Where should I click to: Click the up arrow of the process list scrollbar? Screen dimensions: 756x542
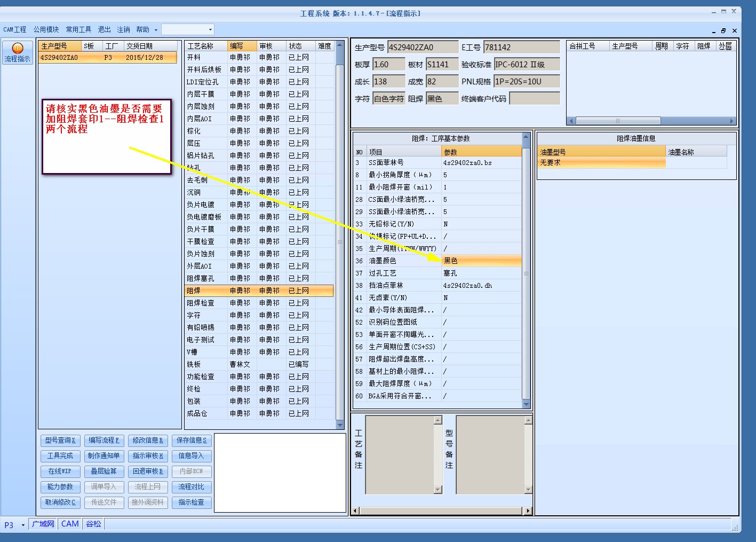pos(340,46)
